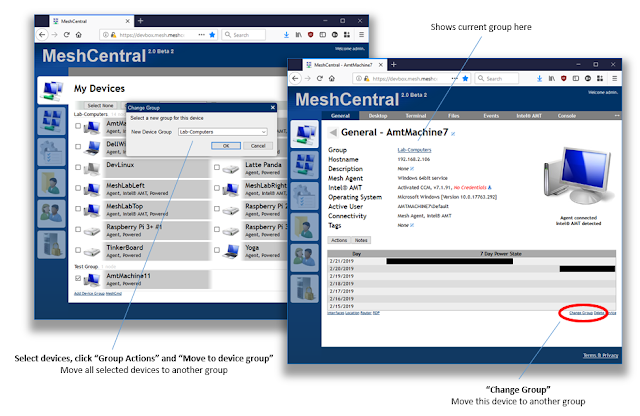Open My Users two-people icon in AmtMachine7 window

(304, 258)
